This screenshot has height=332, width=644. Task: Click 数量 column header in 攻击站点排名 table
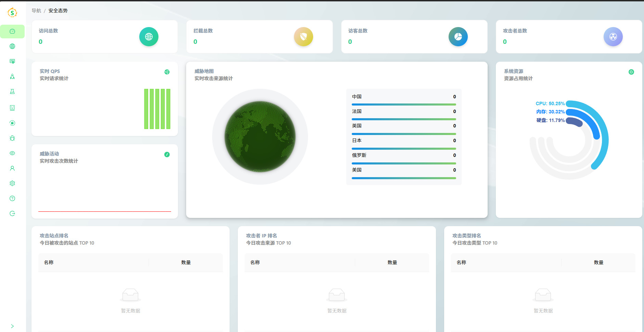click(x=186, y=262)
